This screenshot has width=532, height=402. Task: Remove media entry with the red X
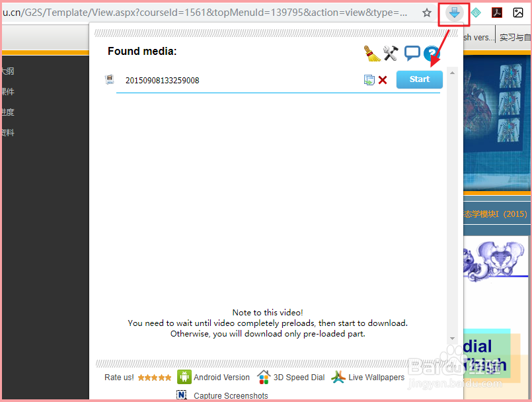pos(383,80)
